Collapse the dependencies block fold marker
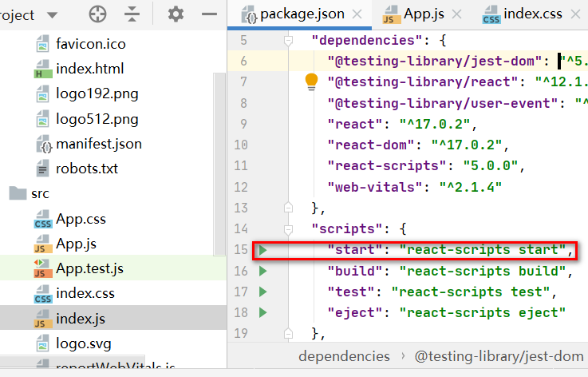 click(288, 40)
